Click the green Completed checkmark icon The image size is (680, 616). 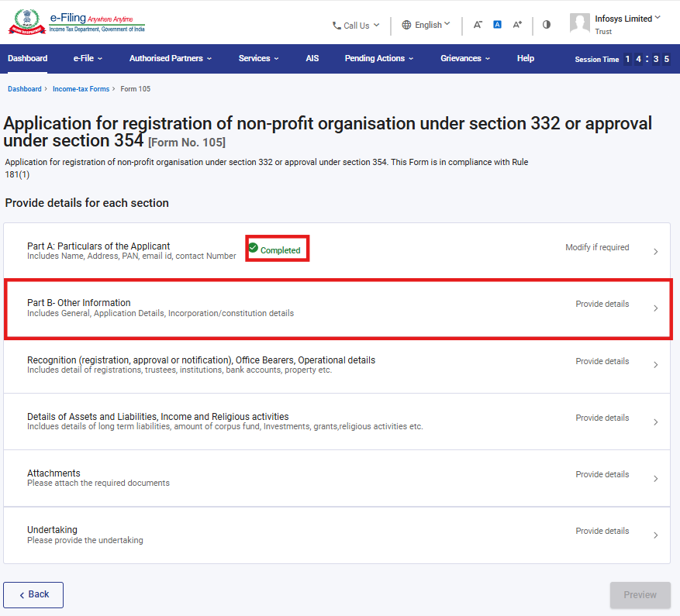coord(254,248)
